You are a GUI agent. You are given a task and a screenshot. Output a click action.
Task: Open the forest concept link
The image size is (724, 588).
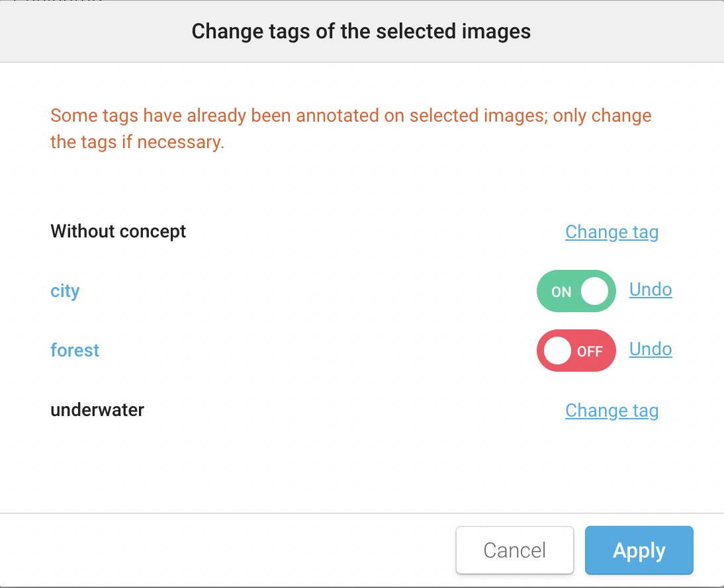pos(75,350)
